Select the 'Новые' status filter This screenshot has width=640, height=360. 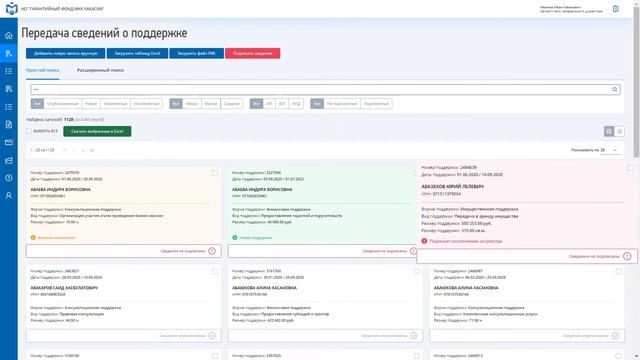tap(91, 104)
